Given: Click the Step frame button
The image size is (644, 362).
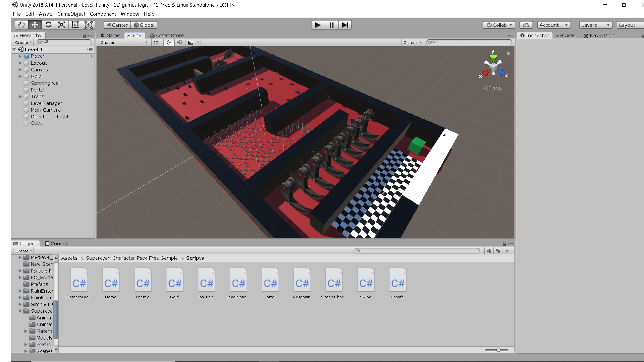Looking at the screenshot, I should point(345,24).
